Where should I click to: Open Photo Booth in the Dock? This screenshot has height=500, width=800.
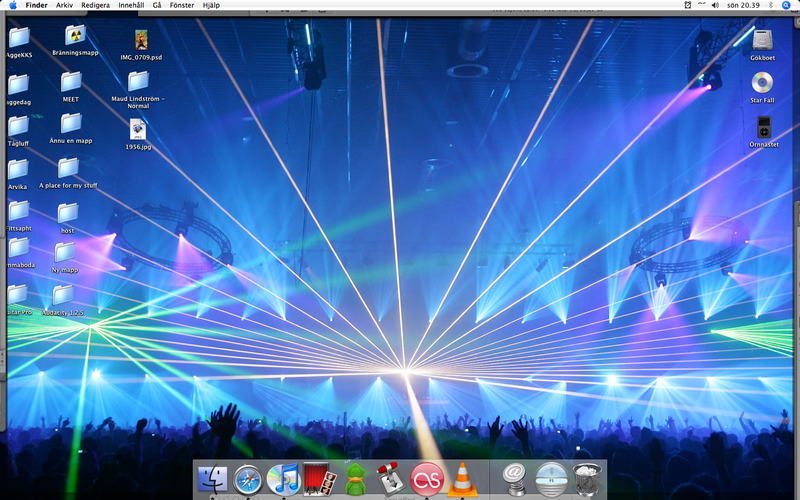tap(318, 480)
